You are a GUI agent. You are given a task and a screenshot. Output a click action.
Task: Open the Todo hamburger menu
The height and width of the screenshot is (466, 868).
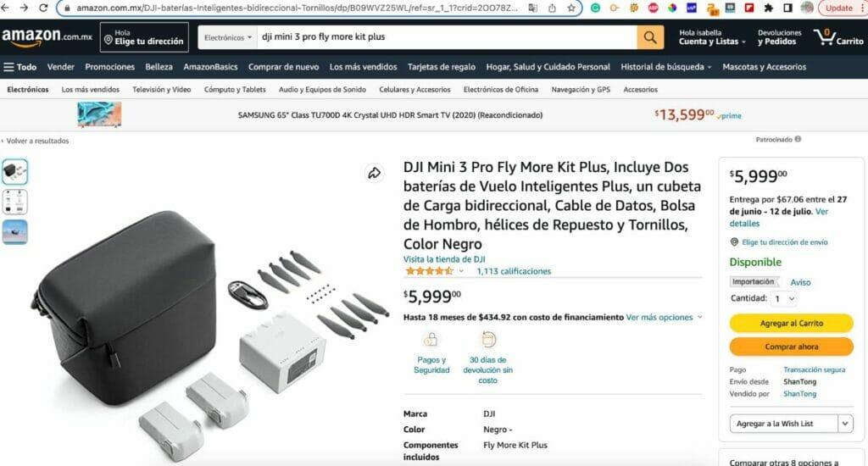(20, 67)
